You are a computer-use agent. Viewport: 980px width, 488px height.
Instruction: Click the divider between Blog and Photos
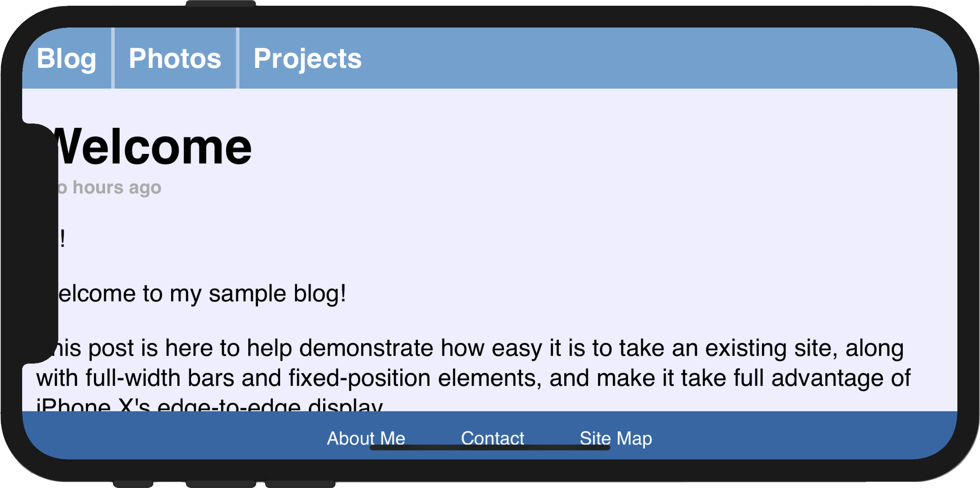click(x=113, y=58)
